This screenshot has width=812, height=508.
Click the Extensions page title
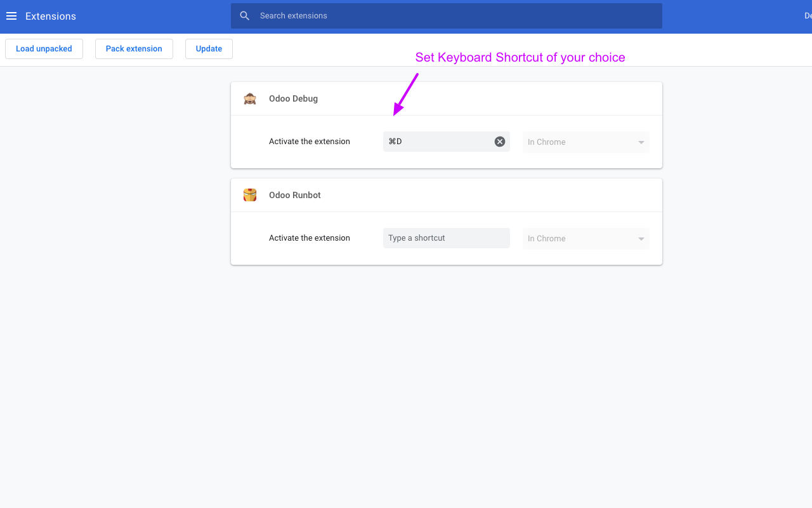[51, 17]
